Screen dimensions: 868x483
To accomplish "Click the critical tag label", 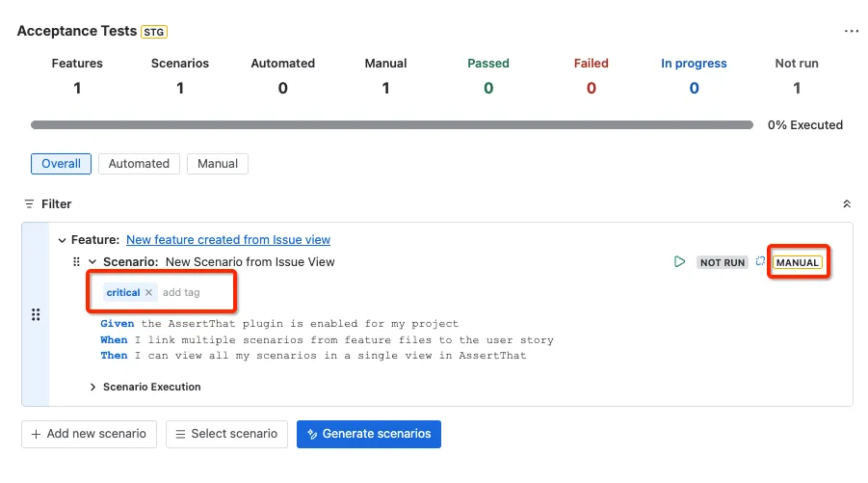I will point(123,292).
